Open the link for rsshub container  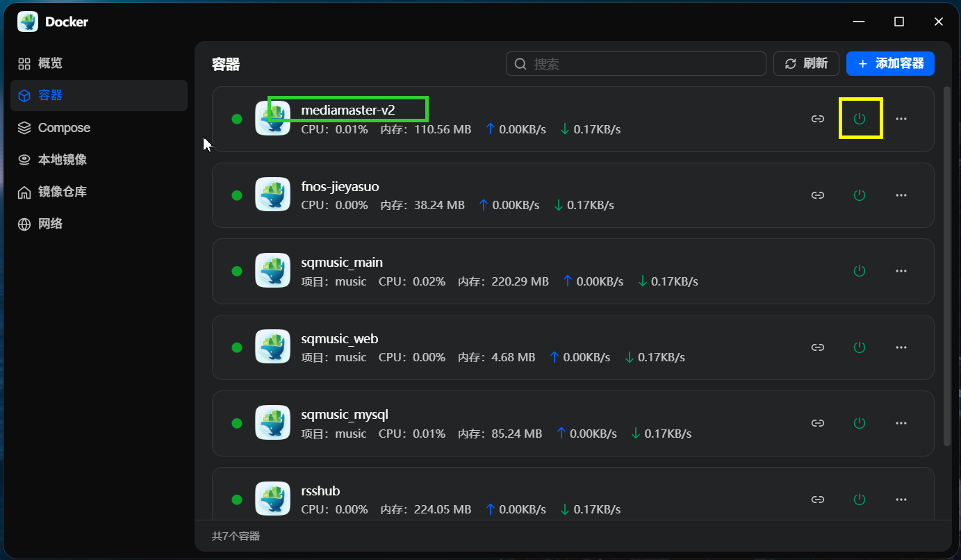point(818,499)
